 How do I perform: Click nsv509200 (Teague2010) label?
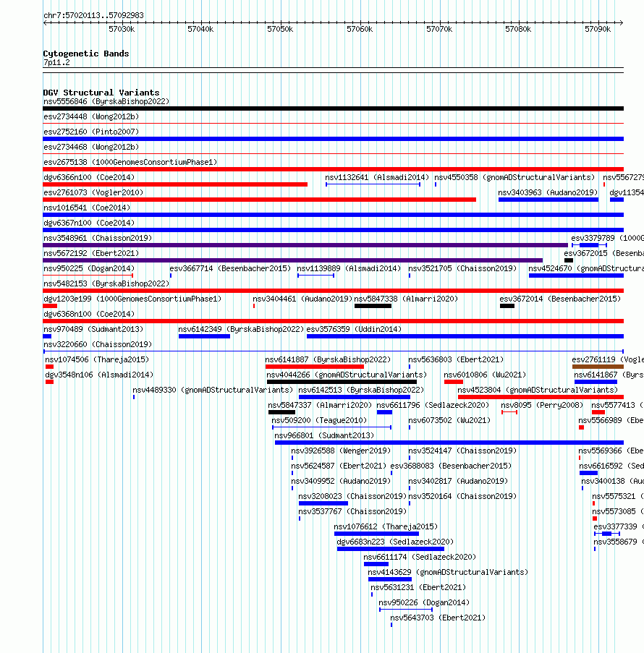(319, 421)
